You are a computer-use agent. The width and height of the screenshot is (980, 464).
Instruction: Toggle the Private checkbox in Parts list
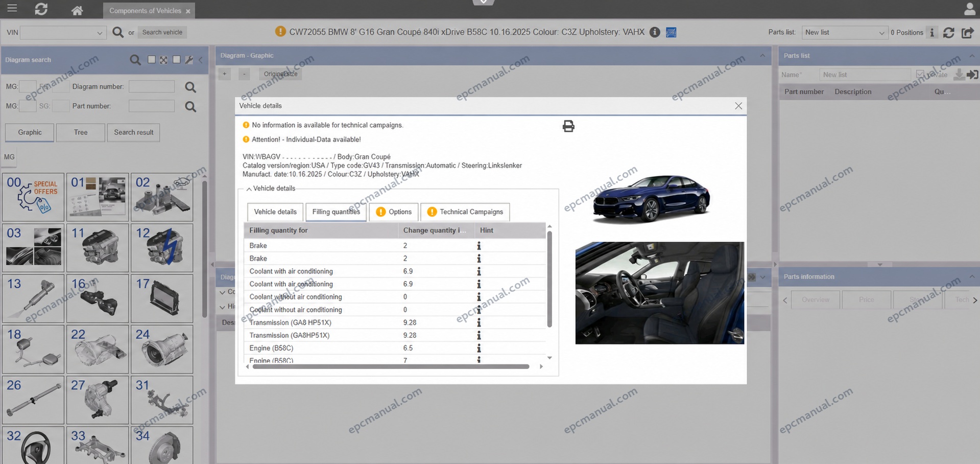click(x=920, y=74)
